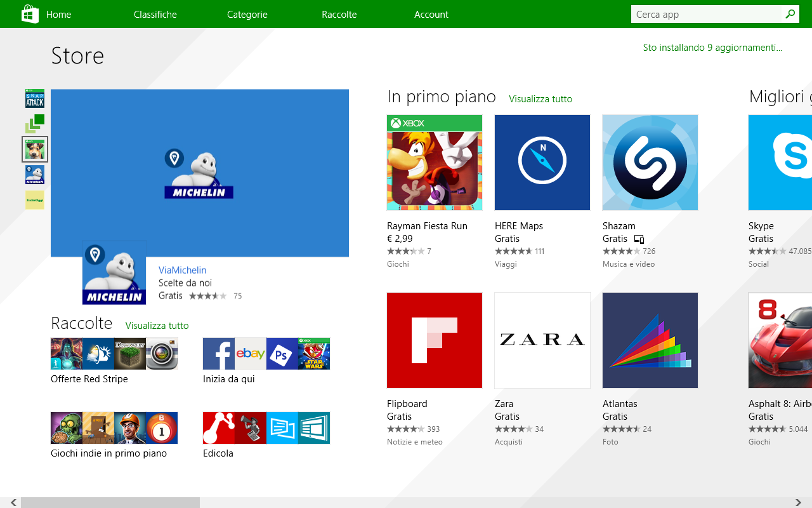Click the Angry Birds Star Wars icon
812x508 pixels.
click(314, 354)
